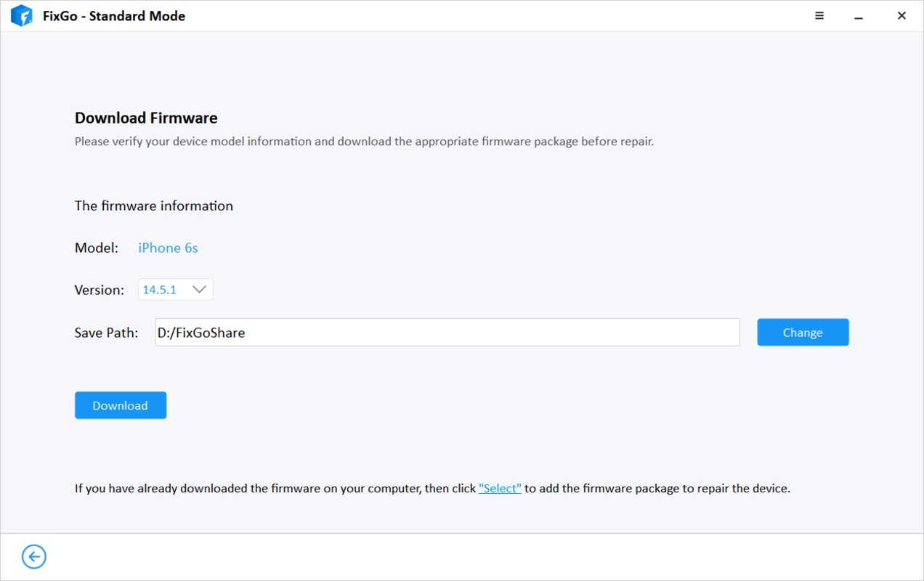Click the "Model:" label
Image resolution: width=924 pixels, height=581 pixels.
pos(97,248)
